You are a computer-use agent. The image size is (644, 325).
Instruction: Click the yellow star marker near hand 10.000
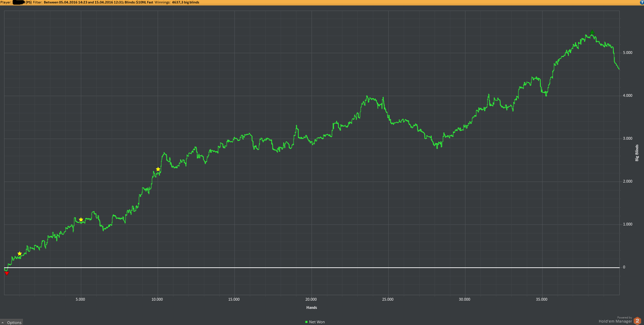[158, 169]
